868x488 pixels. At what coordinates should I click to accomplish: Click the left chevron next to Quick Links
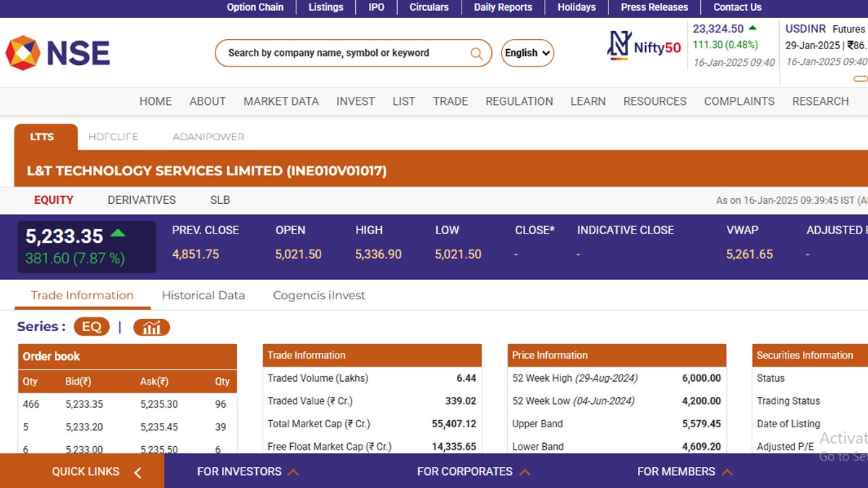[x=137, y=472]
